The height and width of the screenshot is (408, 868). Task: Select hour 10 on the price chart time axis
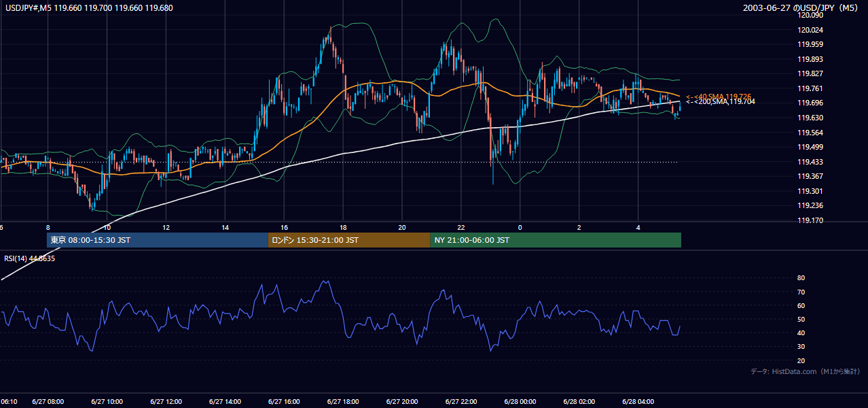tap(107, 227)
